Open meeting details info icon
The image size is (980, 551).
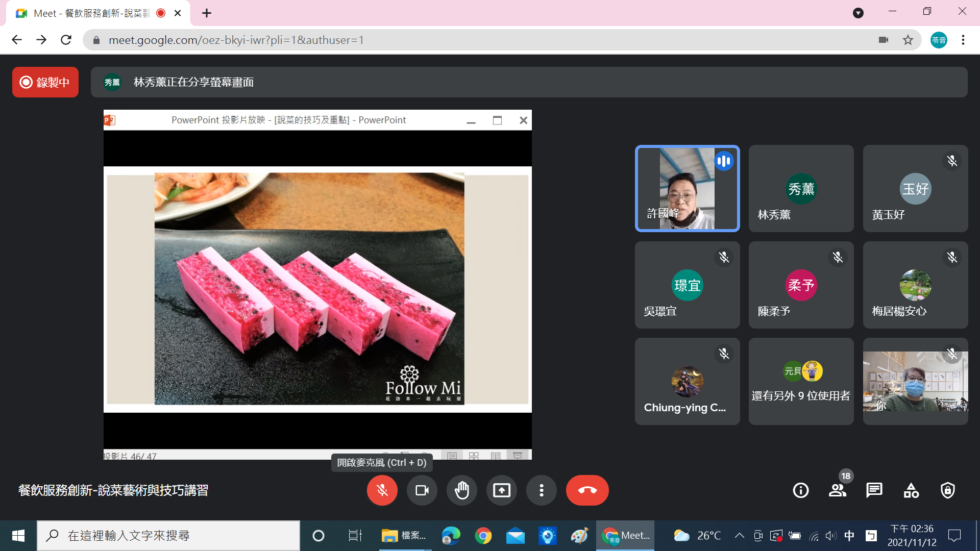click(x=800, y=490)
